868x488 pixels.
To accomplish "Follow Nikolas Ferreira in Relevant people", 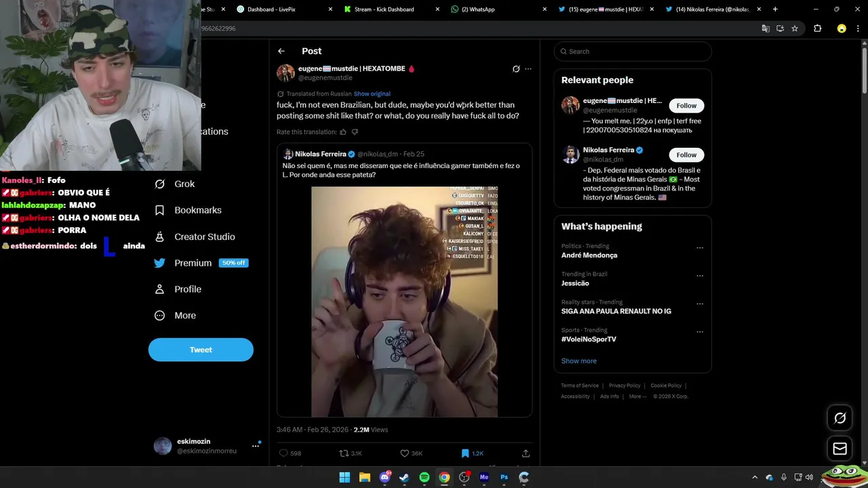I will [686, 155].
